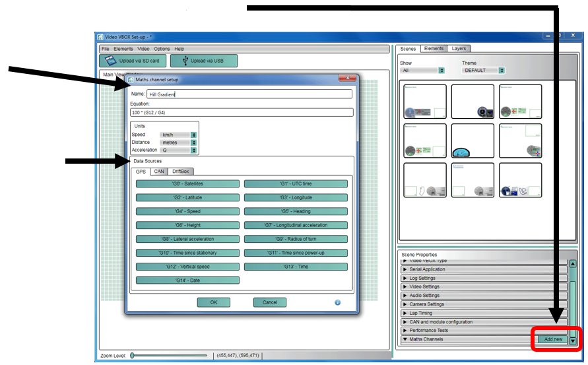
Task: Expand the Log Settings section
Action: point(484,279)
